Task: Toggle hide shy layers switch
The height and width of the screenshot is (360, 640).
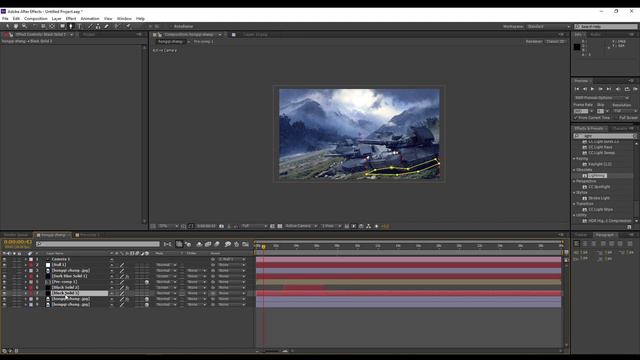Action: coord(199,244)
